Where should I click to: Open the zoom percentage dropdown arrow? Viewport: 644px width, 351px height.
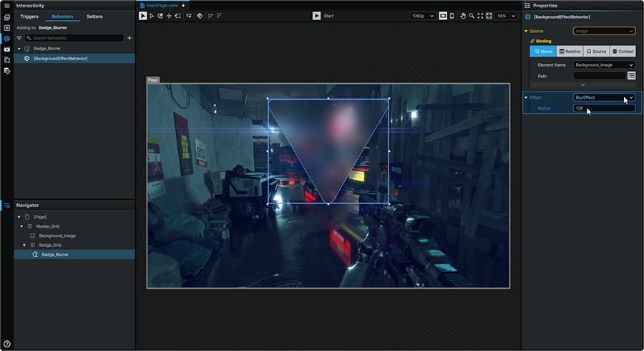tap(513, 16)
